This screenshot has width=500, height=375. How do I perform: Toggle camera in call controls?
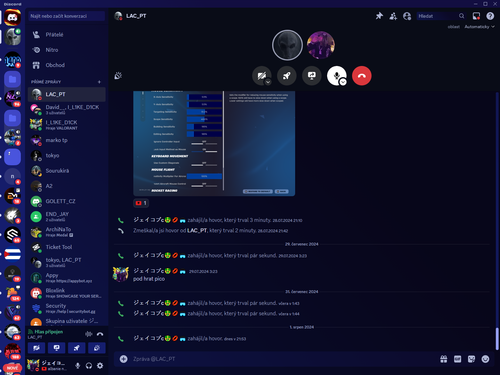262,76
